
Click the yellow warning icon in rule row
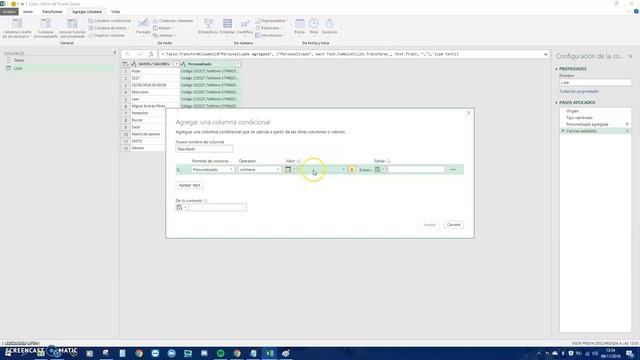[x=352, y=169]
